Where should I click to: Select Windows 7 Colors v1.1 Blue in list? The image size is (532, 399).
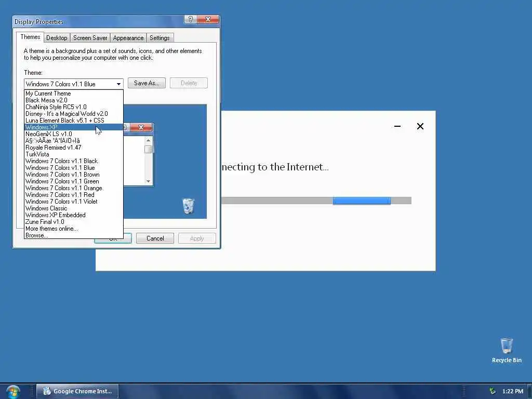[x=74, y=168]
